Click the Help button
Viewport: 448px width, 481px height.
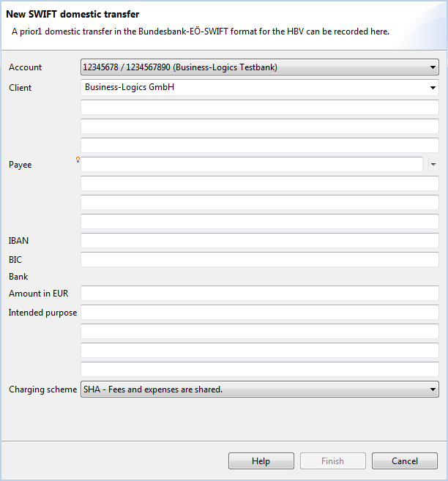point(261,461)
